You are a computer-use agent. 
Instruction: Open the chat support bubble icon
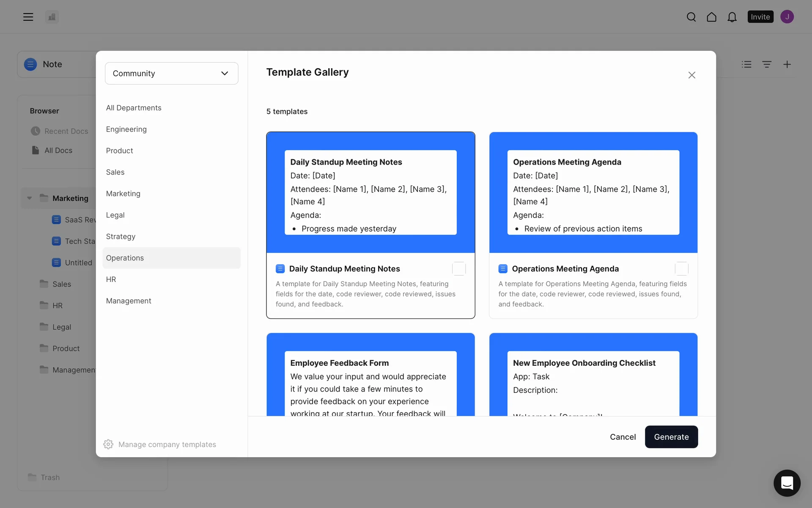point(787,483)
